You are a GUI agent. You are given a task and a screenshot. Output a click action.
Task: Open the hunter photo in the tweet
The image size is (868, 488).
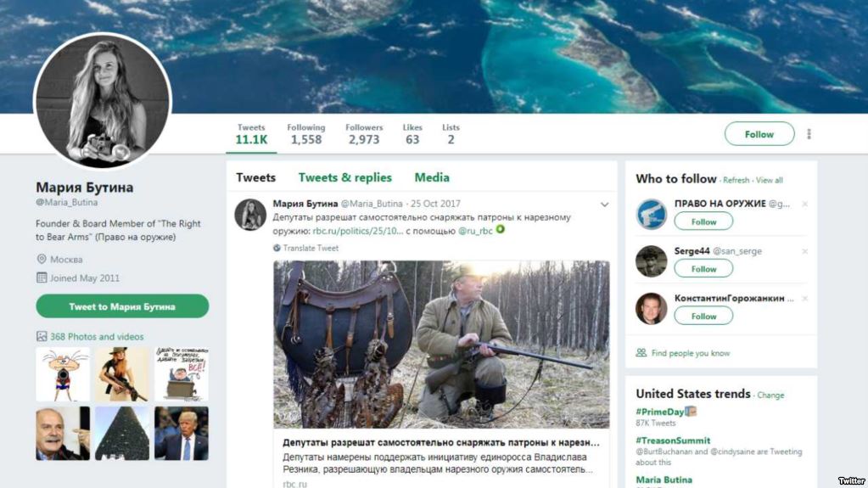coord(441,344)
